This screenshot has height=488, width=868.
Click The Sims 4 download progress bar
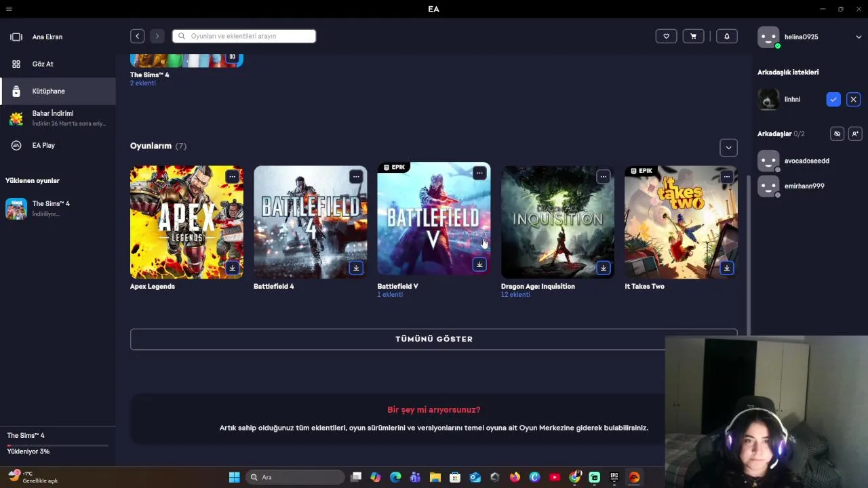(58, 445)
